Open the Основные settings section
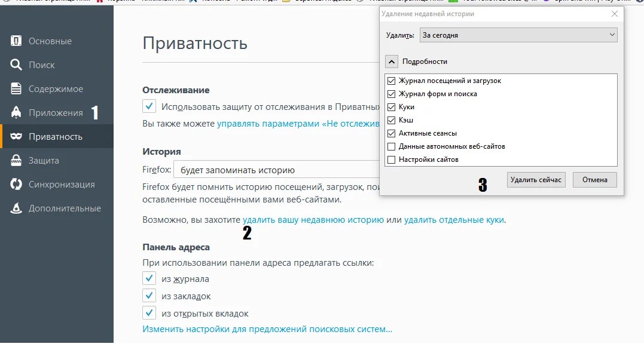The width and height of the screenshot is (644, 353). tap(57, 41)
